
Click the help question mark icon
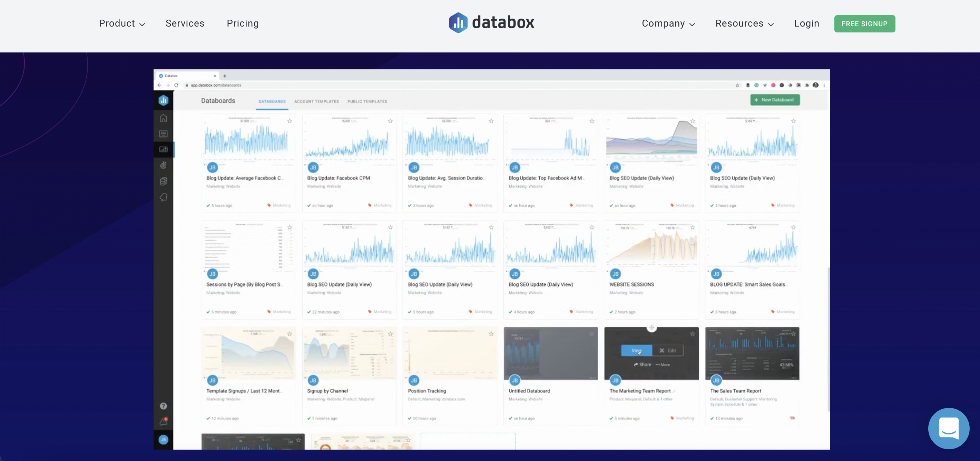(x=163, y=406)
